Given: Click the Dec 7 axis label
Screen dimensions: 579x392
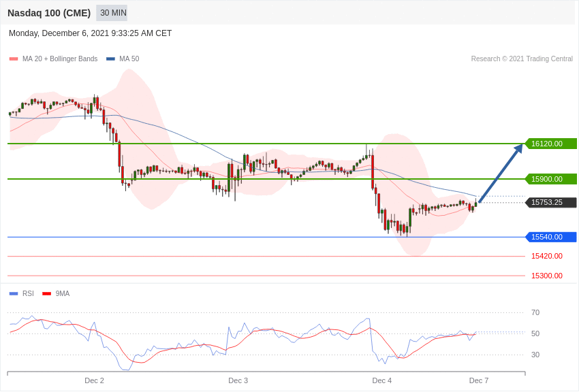Looking at the screenshot, I should 479,380.
